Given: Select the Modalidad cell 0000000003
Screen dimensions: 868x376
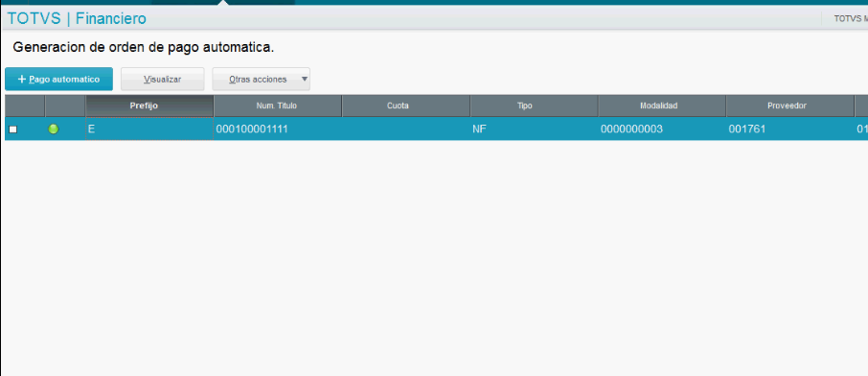Looking at the screenshot, I should pyautogui.click(x=661, y=129).
